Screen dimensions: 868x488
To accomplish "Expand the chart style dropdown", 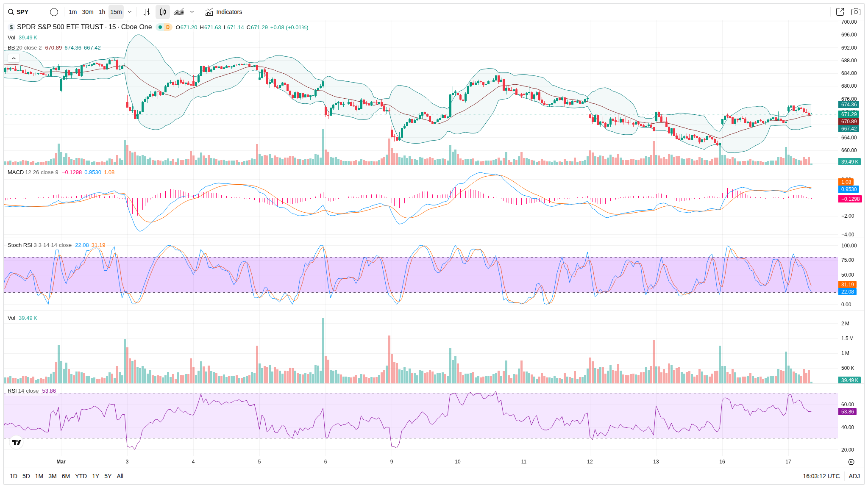I will [x=192, y=12].
